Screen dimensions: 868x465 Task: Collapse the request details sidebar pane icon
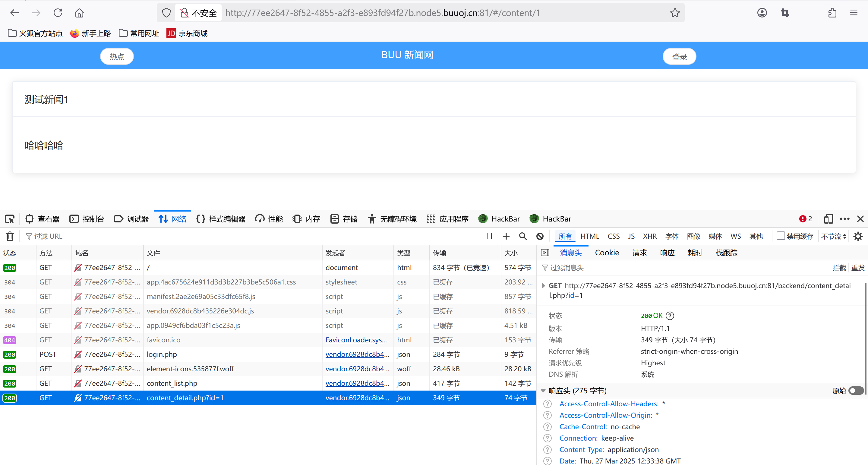tap(545, 253)
